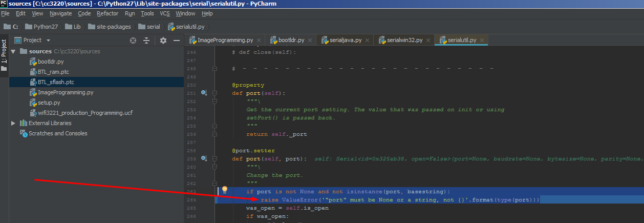Close the serialwin32.py tab
The image size is (644, 223).
(427, 40)
